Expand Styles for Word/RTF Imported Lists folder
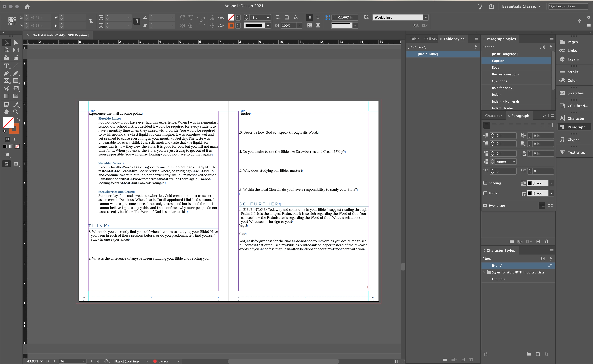This screenshot has height=364, width=593. [484, 272]
